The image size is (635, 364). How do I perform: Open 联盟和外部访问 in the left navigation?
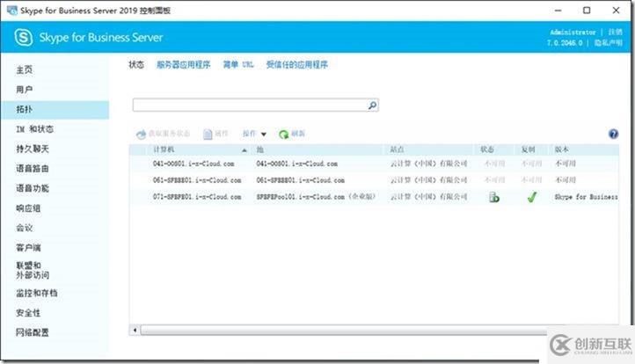pos(33,270)
